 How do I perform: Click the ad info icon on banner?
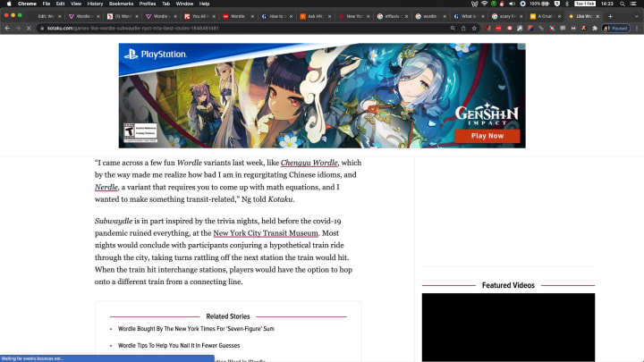521,46
